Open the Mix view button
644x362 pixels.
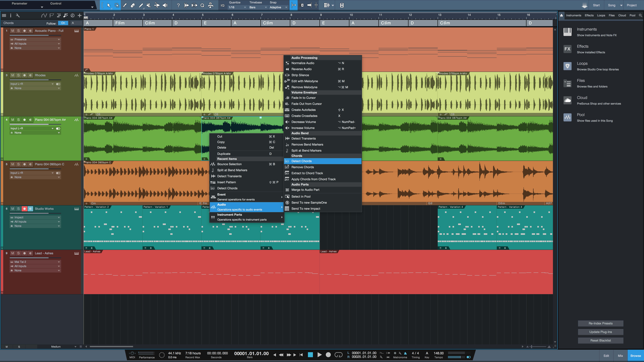tap(620, 356)
